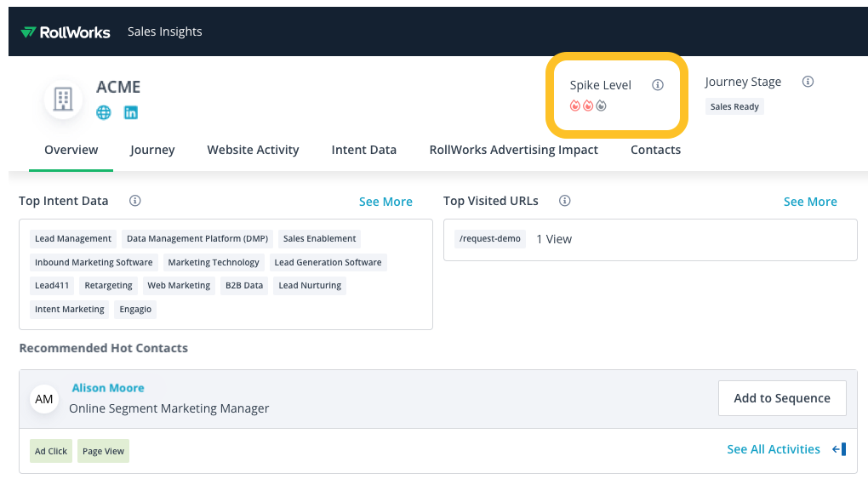Open Alison Moore's contact link
Screen dimensions: 868x479
[x=108, y=388]
